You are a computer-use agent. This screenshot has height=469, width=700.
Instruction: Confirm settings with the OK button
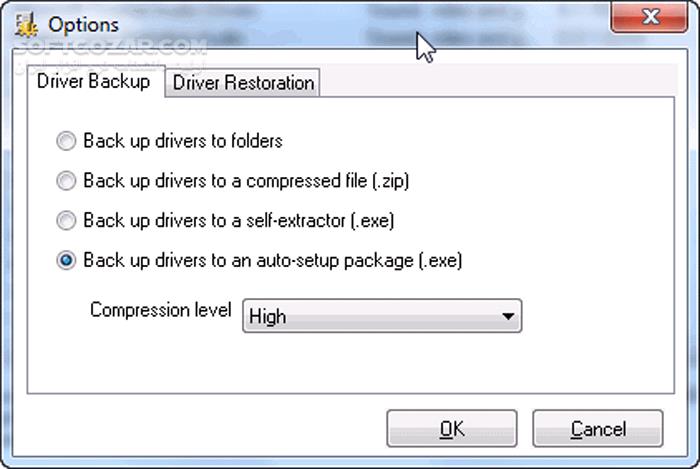coord(452,428)
